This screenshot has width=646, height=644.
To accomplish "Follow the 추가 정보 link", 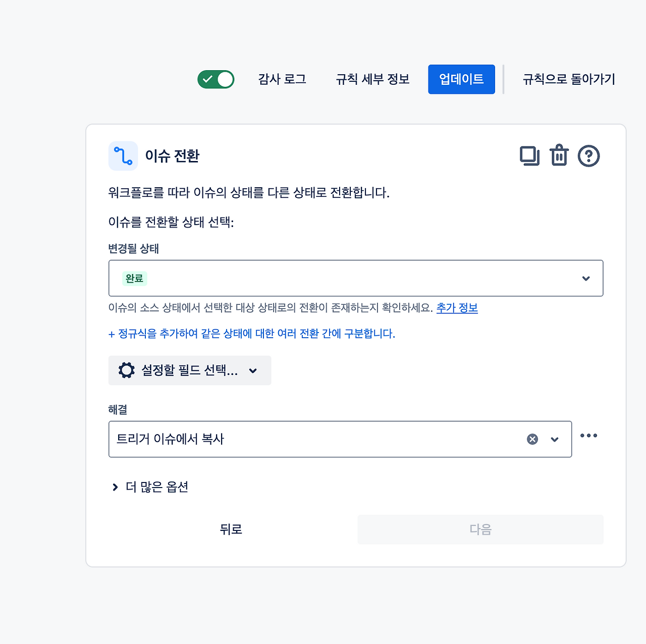I will pyautogui.click(x=457, y=307).
